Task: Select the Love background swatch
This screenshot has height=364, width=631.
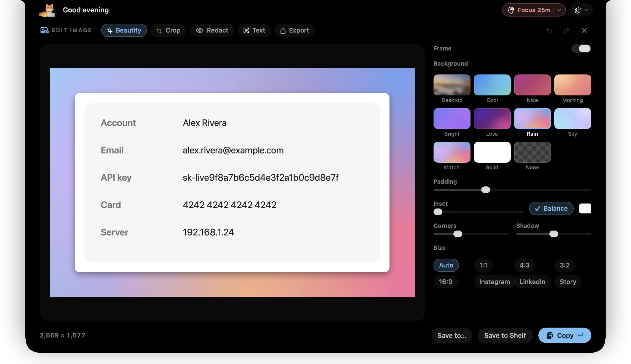Action: tap(492, 119)
